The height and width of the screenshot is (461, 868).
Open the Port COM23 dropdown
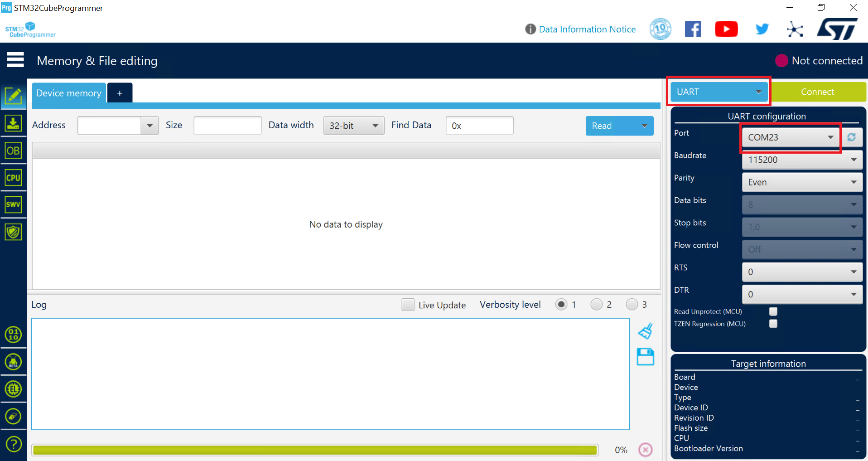tap(791, 137)
